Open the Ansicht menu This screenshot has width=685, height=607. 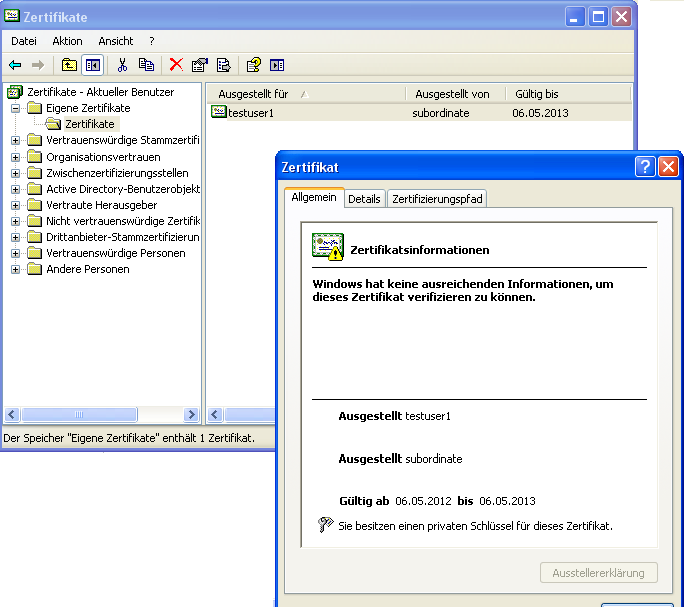point(115,41)
